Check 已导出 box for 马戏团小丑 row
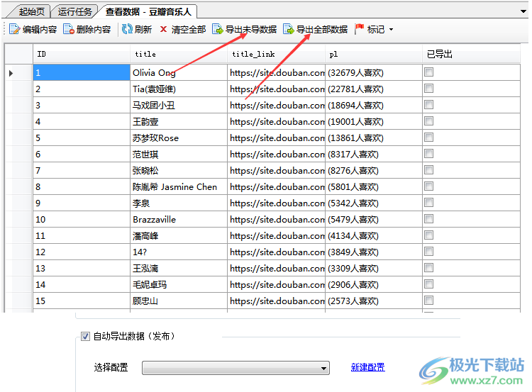Viewport: 532px width, 392px height. tap(429, 105)
